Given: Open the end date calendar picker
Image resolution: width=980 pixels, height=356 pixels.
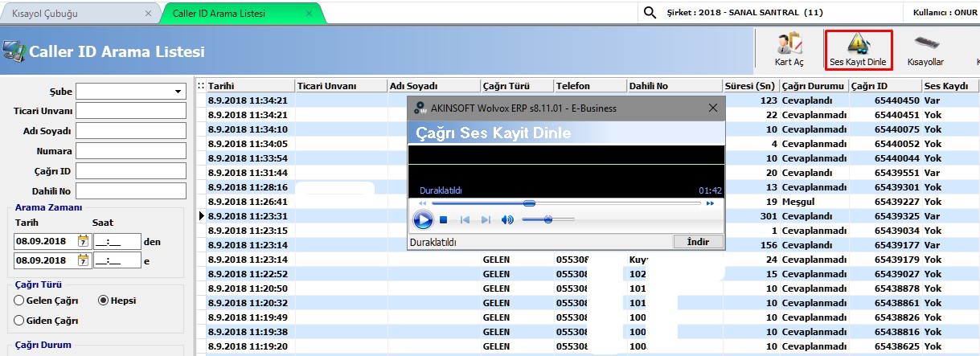Looking at the screenshot, I should [x=83, y=260].
